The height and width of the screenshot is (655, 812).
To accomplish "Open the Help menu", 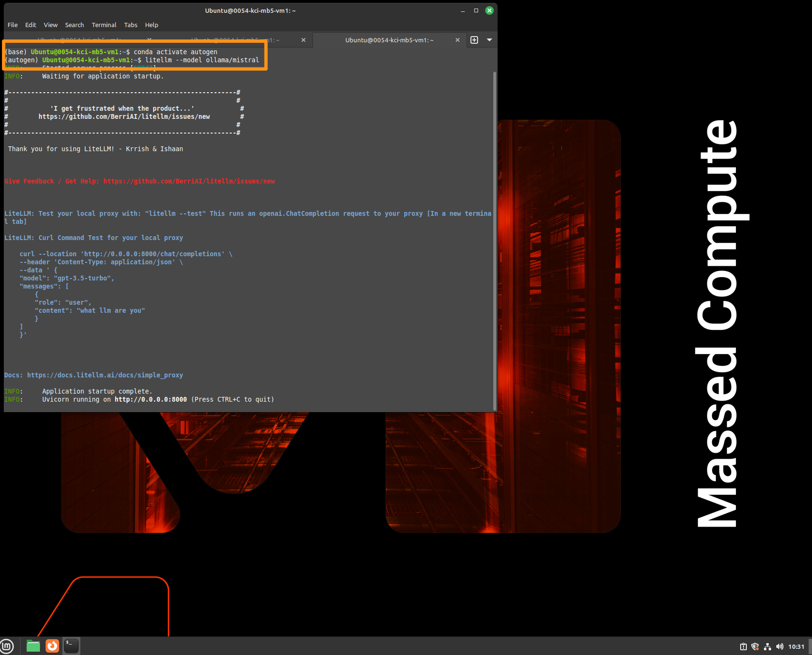I will (151, 25).
